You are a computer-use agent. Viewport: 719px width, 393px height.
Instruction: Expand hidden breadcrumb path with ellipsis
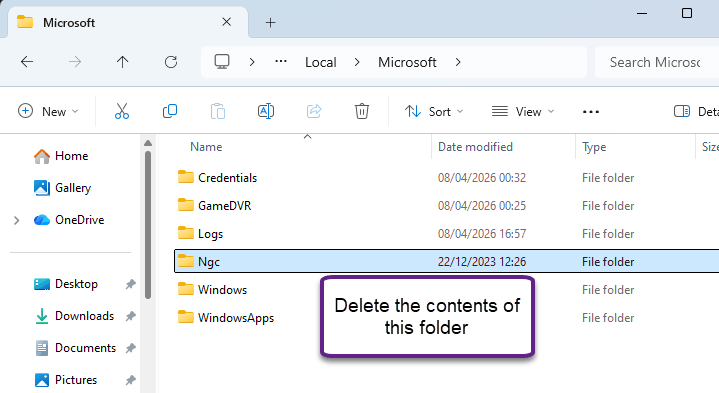point(281,61)
